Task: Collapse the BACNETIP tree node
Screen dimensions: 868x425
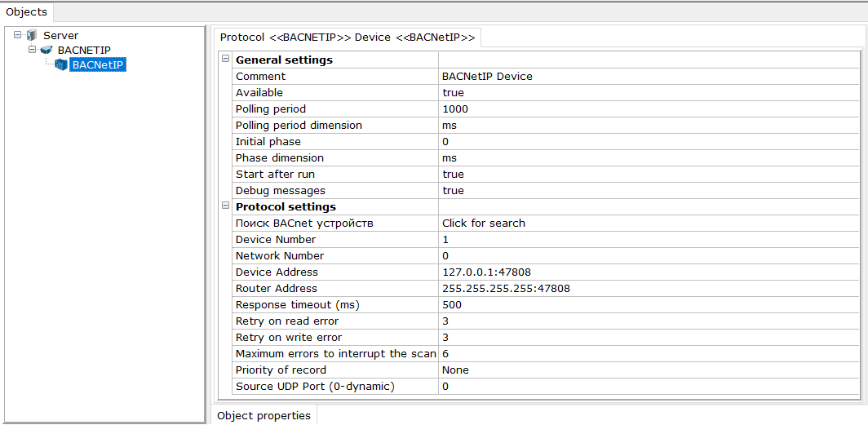Action: click(x=32, y=50)
